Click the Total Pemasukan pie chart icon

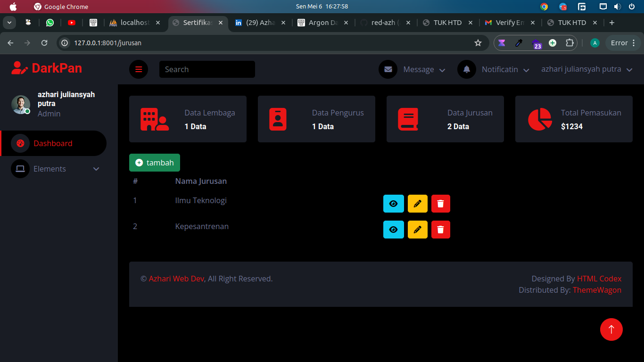pyautogui.click(x=540, y=119)
